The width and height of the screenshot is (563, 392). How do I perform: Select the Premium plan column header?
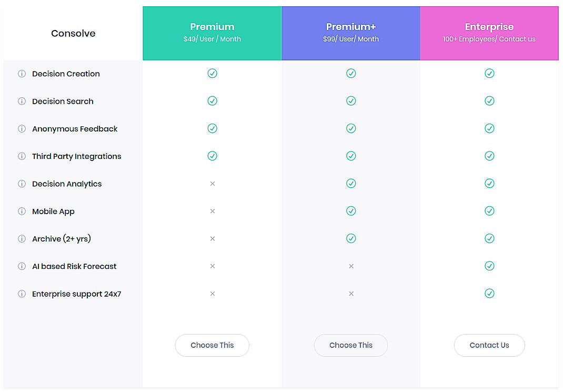(212, 33)
